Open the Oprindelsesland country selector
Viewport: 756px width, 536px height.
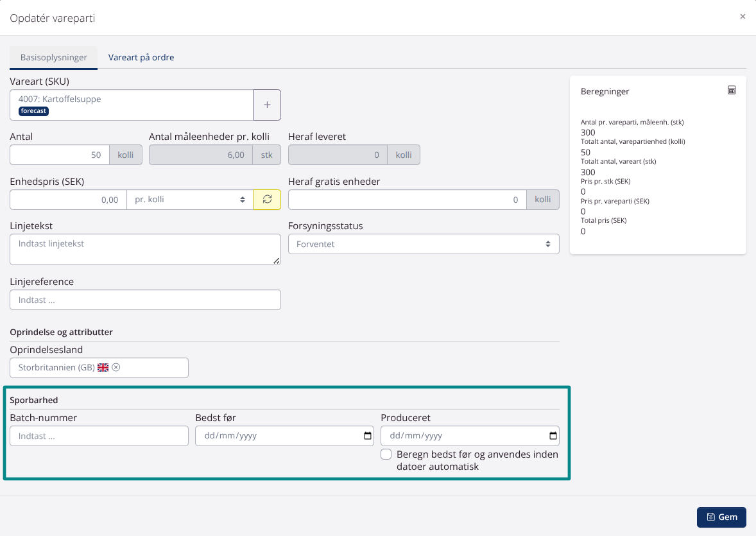[x=151, y=368]
